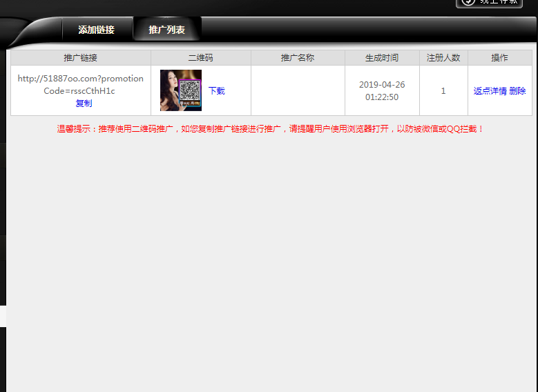Click the 二维码 column header
Image resolution: width=538 pixels, height=392 pixels.
point(200,58)
